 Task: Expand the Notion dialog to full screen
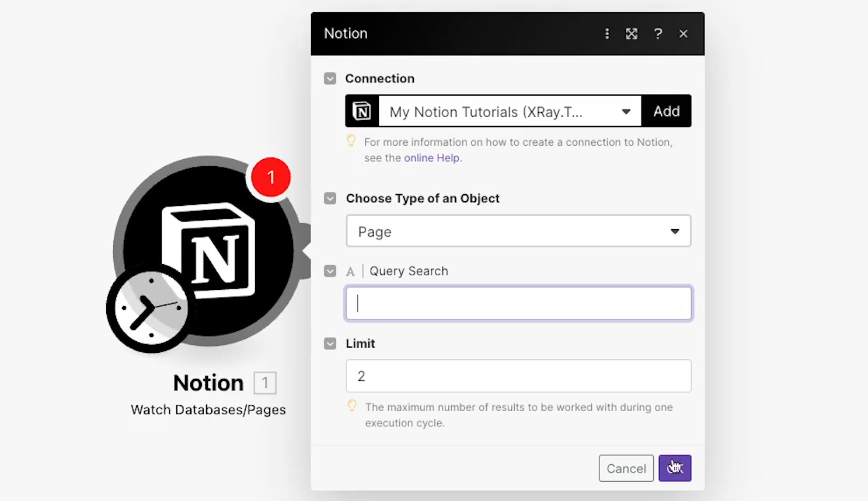point(632,34)
